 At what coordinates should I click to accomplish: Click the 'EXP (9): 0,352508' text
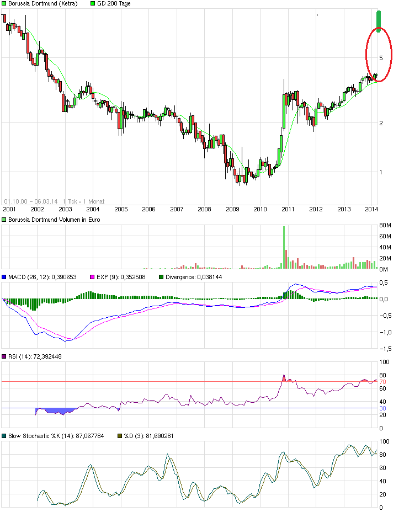(x=121, y=277)
